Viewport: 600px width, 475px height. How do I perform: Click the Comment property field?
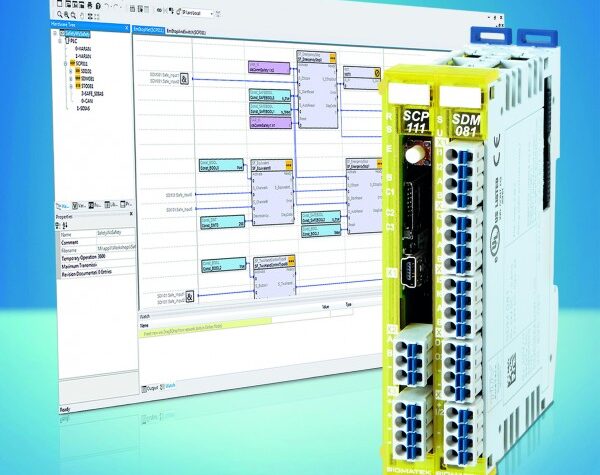pos(98,242)
